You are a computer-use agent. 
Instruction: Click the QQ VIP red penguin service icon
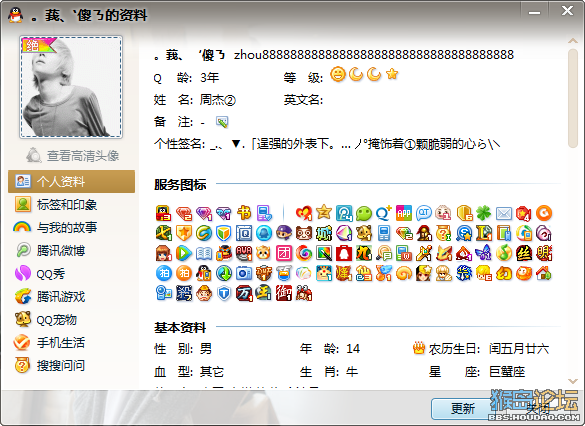click(163, 213)
